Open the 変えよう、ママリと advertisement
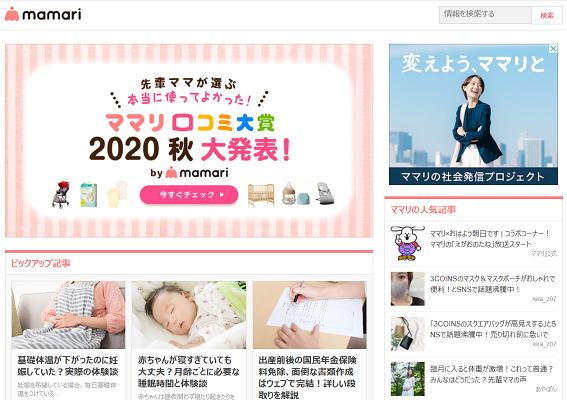The height and width of the screenshot is (400, 567). point(473,114)
